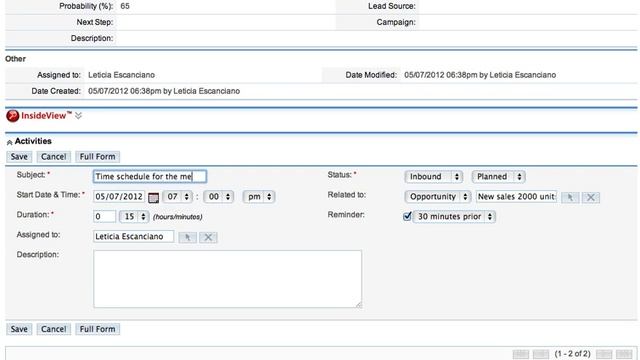The width and height of the screenshot is (640, 360).
Task: Click the Probability value 65
Action: 125,6
